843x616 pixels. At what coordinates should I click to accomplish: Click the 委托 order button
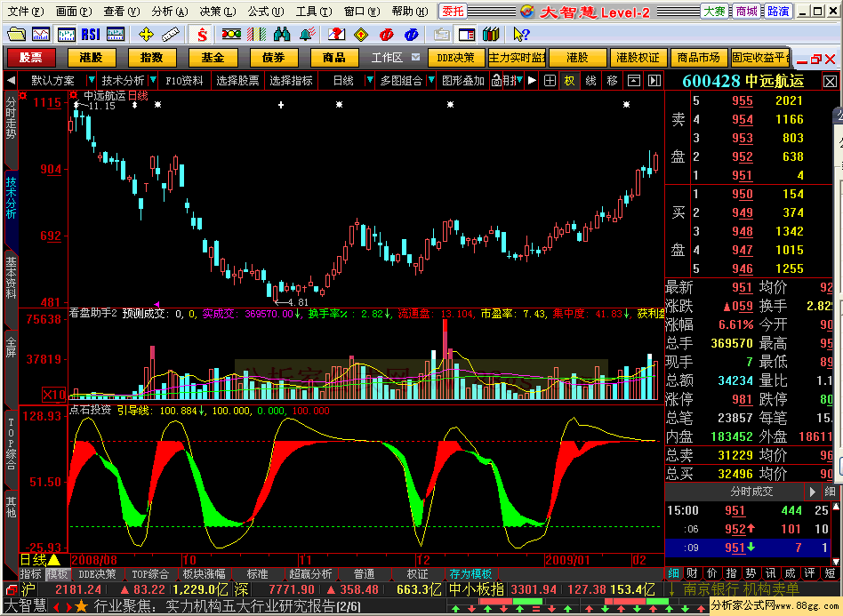click(x=454, y=12)
